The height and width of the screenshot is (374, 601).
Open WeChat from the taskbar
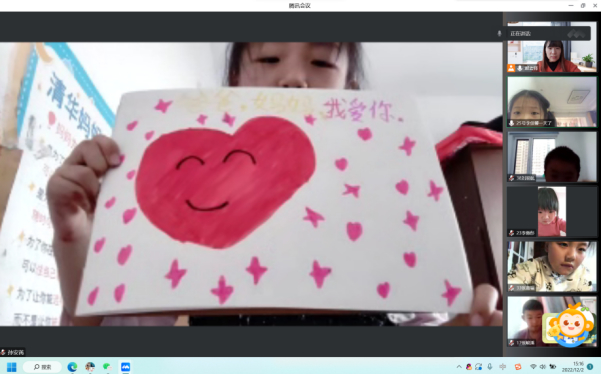pyautogui.click(x=107, y=367)
